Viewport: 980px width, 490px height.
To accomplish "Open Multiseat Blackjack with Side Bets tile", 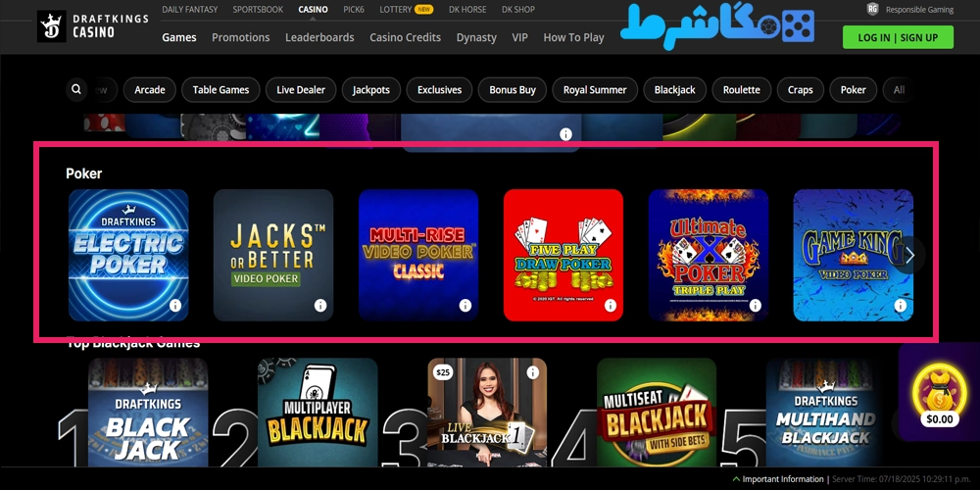I will [657, 413].
